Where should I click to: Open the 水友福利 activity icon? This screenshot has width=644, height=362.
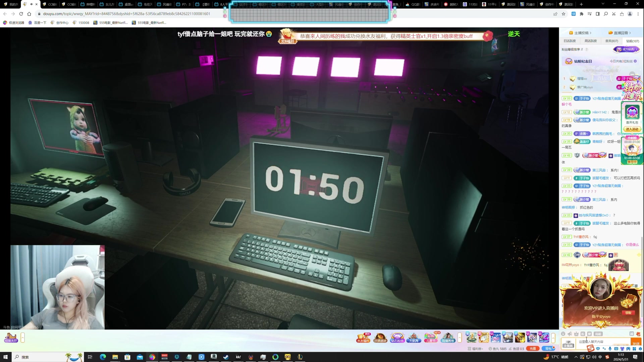click(363, 338)
